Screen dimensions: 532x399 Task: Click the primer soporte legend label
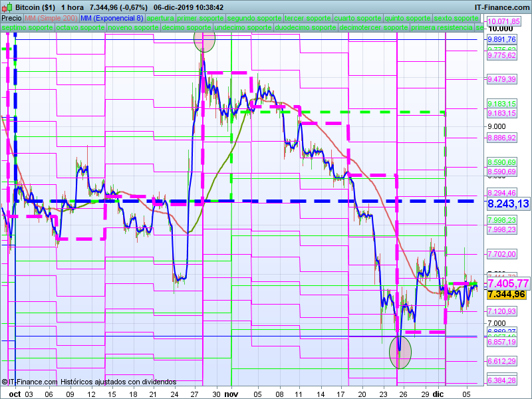[x=201, y=18]
